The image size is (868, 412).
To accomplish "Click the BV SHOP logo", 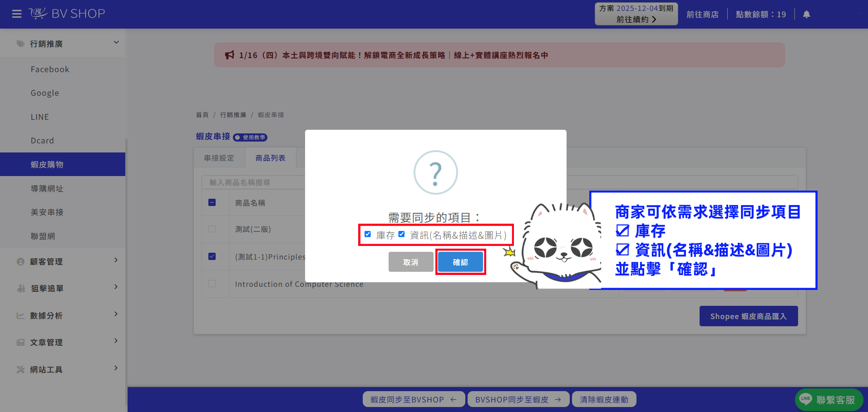I will pos(67,14).
